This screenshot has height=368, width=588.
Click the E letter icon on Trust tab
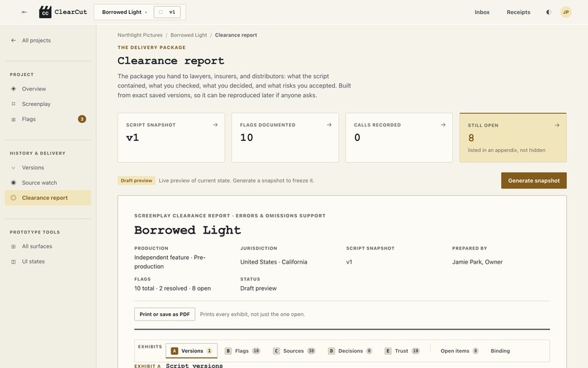coord(388,350)
